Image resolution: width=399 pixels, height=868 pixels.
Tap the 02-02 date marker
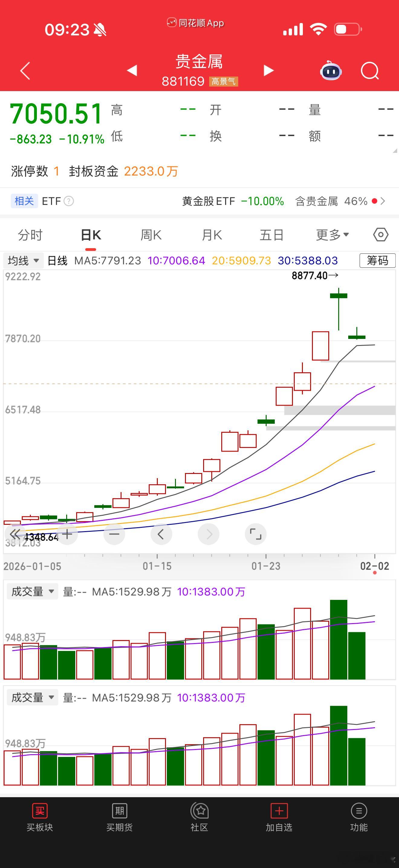click(375, 566)
